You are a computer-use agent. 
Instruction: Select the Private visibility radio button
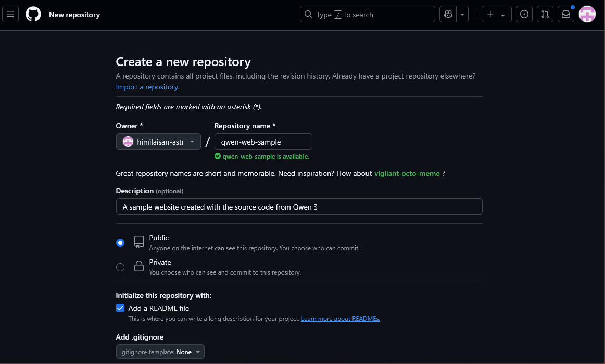pyautogui.click(x=120, y=267)
